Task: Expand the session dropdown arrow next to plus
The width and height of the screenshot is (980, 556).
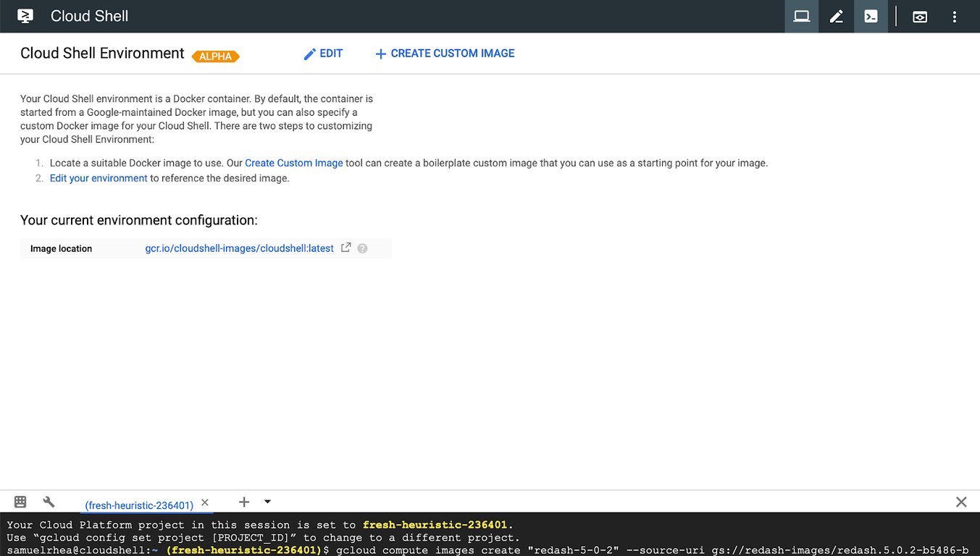Action: tap(267, 502)
